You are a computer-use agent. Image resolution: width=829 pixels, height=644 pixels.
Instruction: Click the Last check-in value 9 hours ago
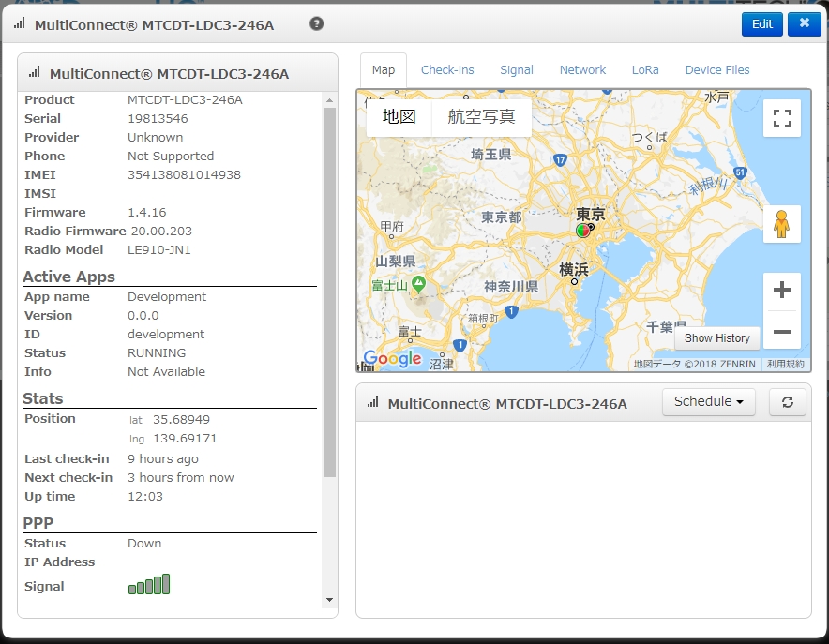[x=163, y=459]
